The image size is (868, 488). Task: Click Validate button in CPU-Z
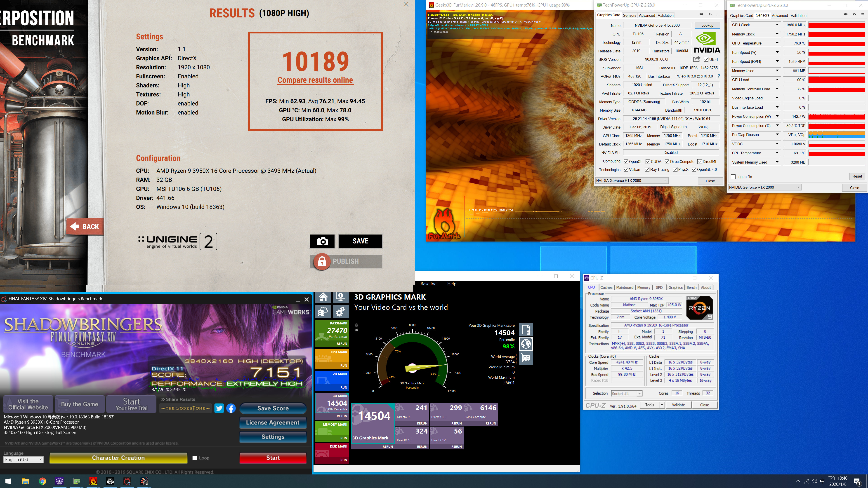(x=678, y=405)
